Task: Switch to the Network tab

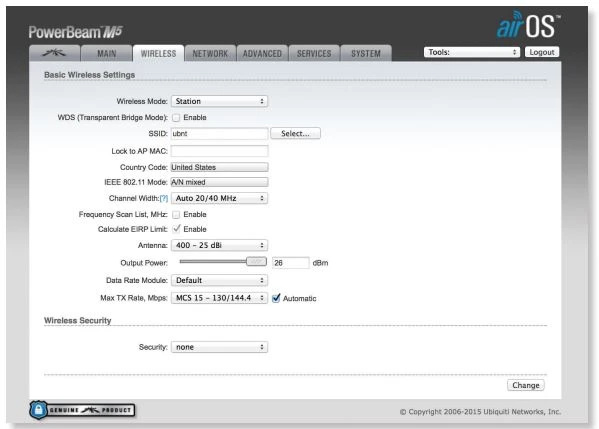Action: pyautogui.click(x=210, y=53)
